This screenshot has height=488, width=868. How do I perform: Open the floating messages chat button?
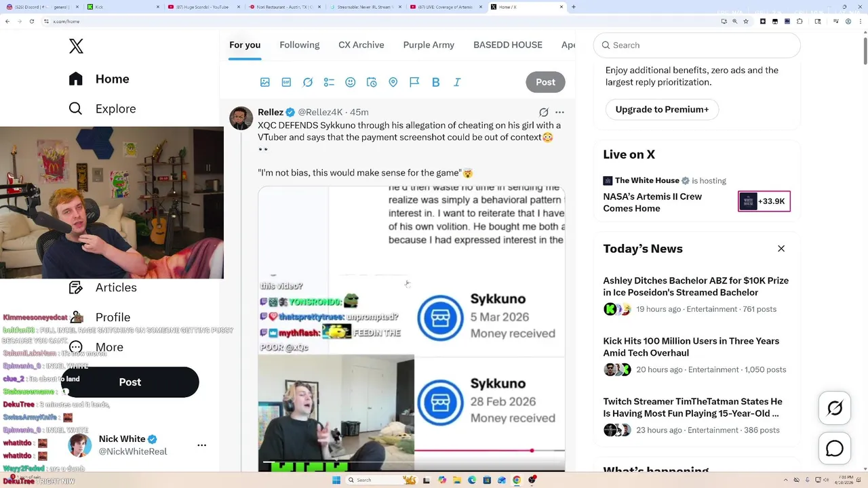[x=835, y=449]
